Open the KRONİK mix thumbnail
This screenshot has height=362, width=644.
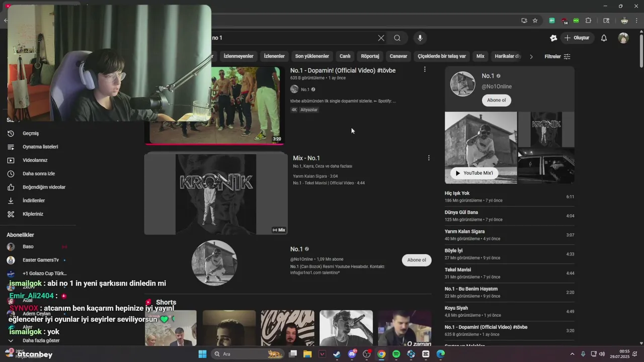[x=216, y=194]
